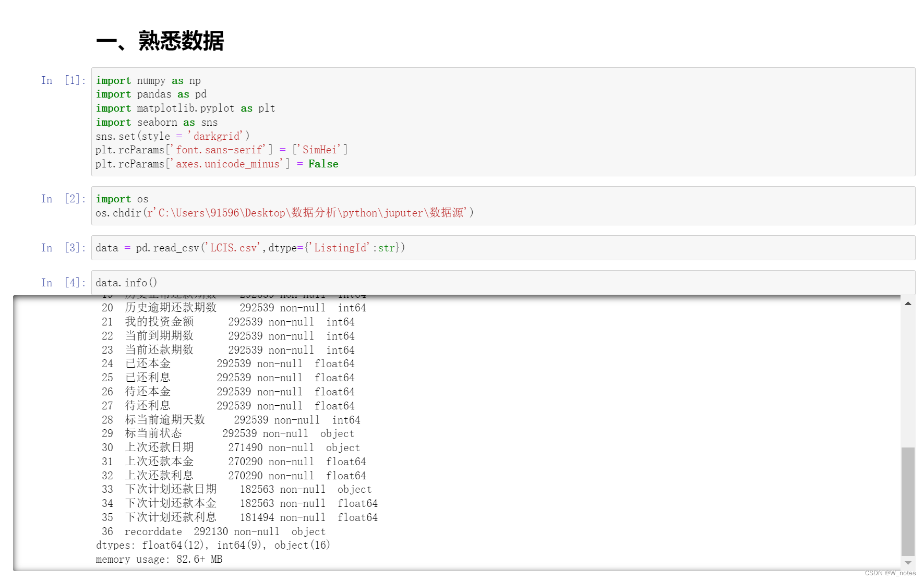Click output row 24 已还本金
The width and height of the screenshot is (924, 581).
(228, 364)
